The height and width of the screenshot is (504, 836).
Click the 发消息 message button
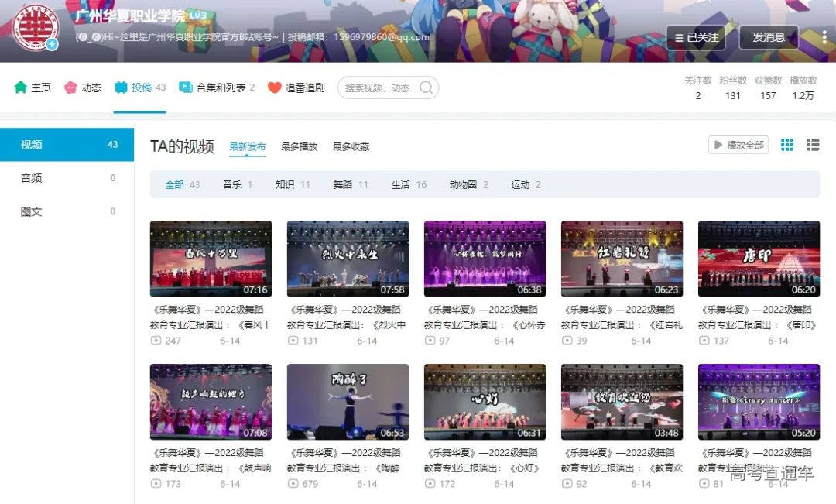coord(768,36)
